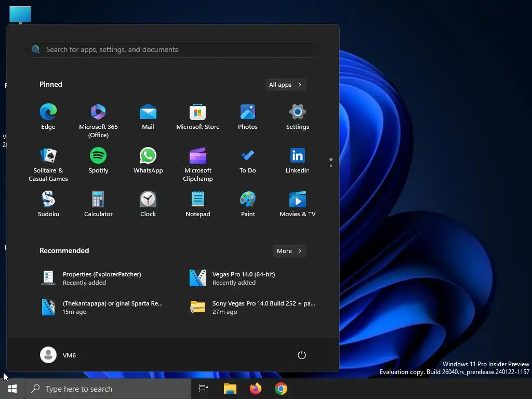The width and height of the screenshot is (532, 399).
Task: Launch Sudoku game
Action: click(48, 204)
